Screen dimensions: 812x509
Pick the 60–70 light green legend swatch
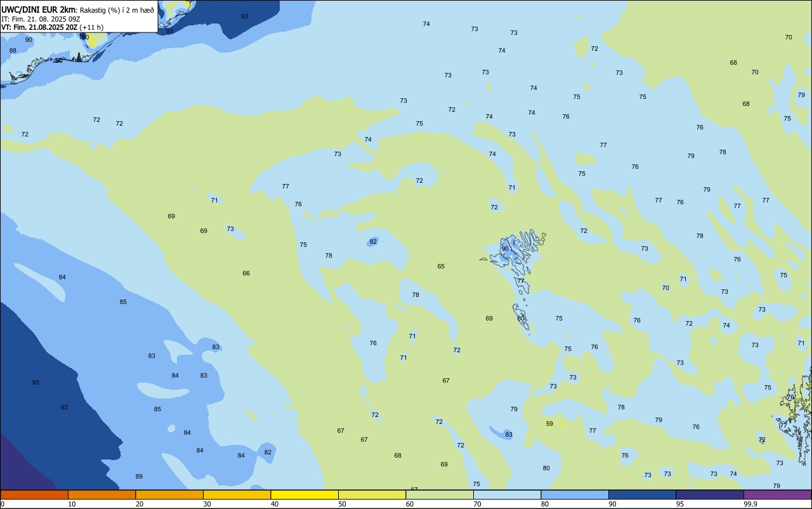[x=440, y=494]
